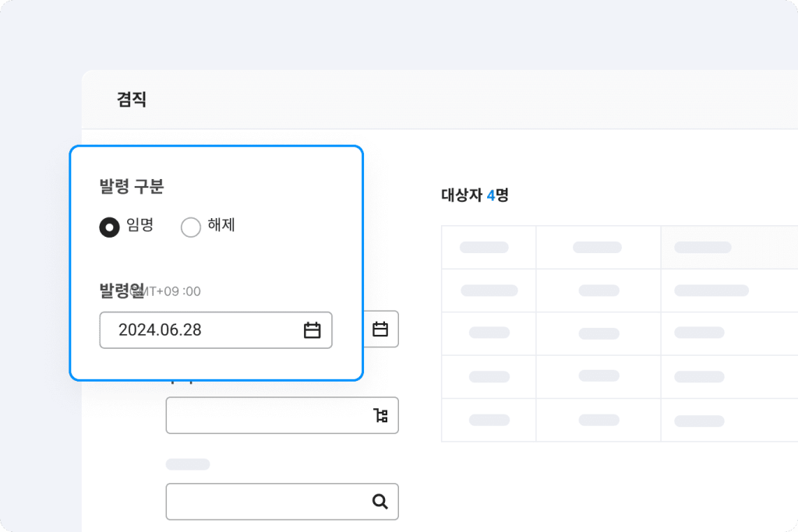Focus the search text input field
The height and width of the screenshot is (532, 798).
click(x=265, y=502)
